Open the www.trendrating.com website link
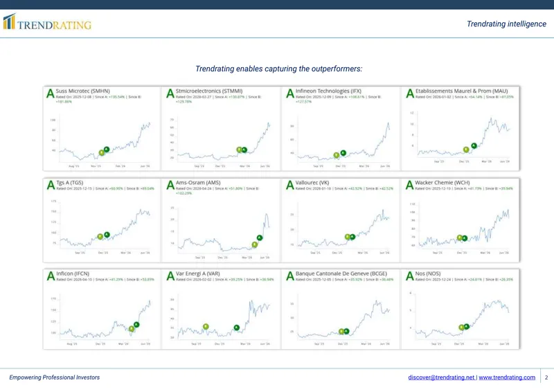 click(507, 377)
